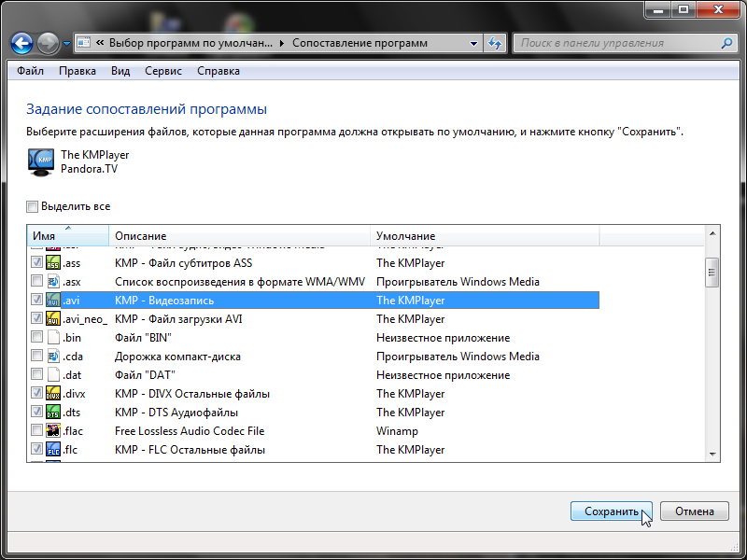
Task: Click the .flac Winamp file icon
Action: (x=53, y=430)
